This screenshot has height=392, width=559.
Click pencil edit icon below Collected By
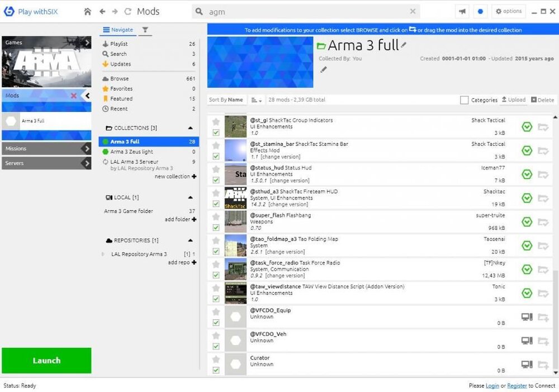(323, 69)
